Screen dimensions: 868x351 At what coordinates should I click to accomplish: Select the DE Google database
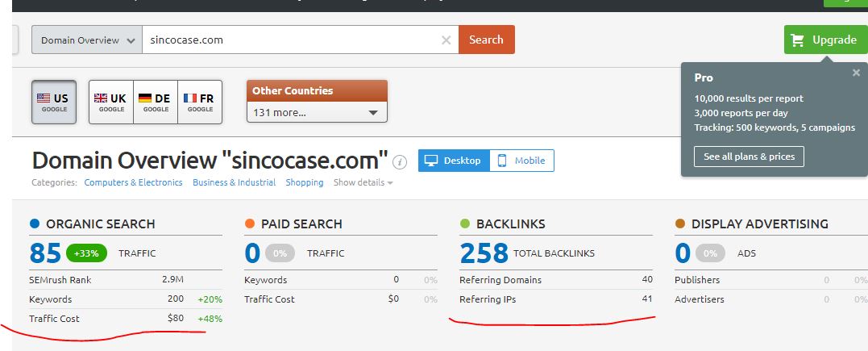point(156,102)
